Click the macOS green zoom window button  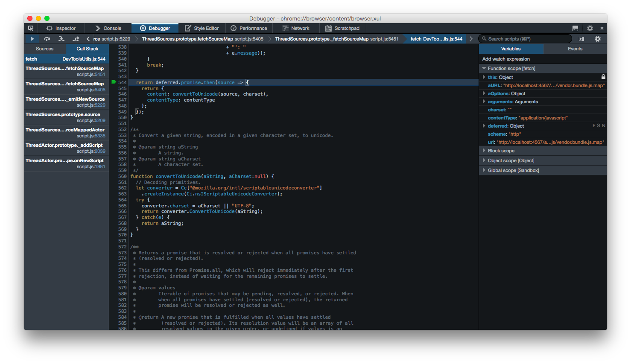[x=47, y=18]
